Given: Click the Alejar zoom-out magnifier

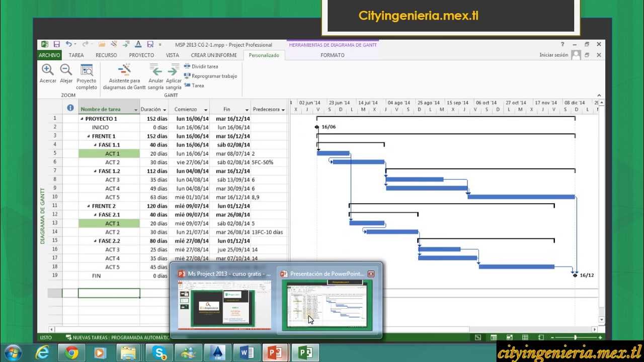Looking at the screenshot, I should click(x=66, y=73).
